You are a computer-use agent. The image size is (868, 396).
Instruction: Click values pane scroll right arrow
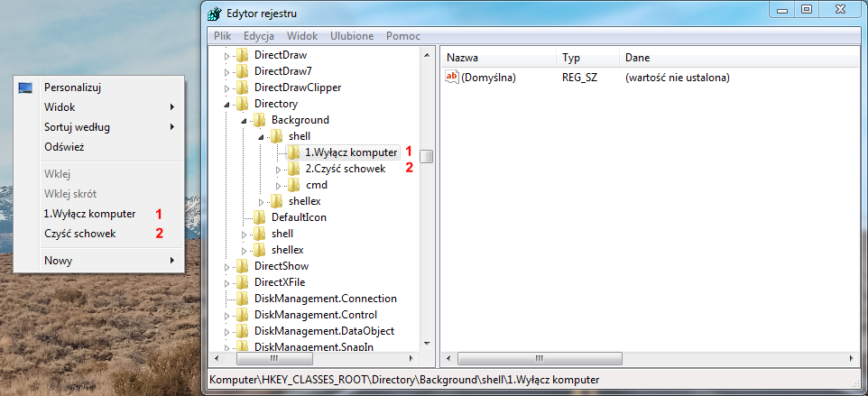tap(850, 358)
